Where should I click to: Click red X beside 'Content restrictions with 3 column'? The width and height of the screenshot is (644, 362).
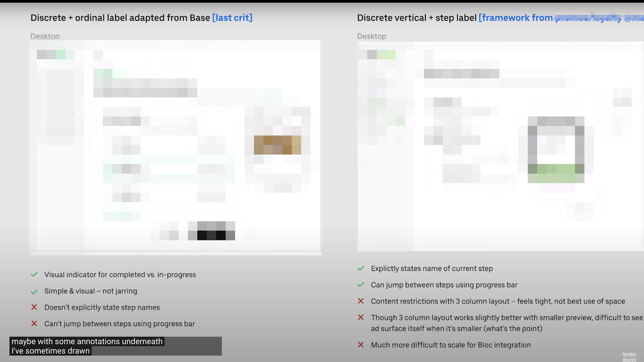click(360, 301)
